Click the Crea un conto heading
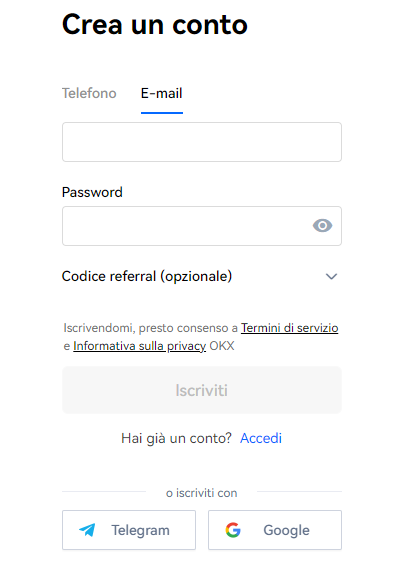 pyautogui.click(x=155, y=25)
